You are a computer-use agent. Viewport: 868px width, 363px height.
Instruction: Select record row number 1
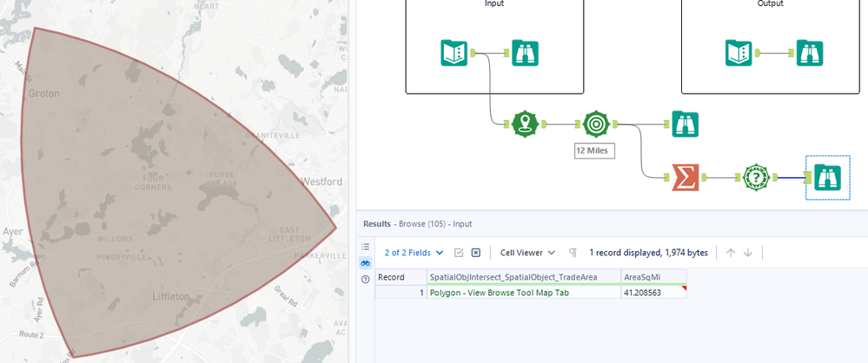pos(401,292)
